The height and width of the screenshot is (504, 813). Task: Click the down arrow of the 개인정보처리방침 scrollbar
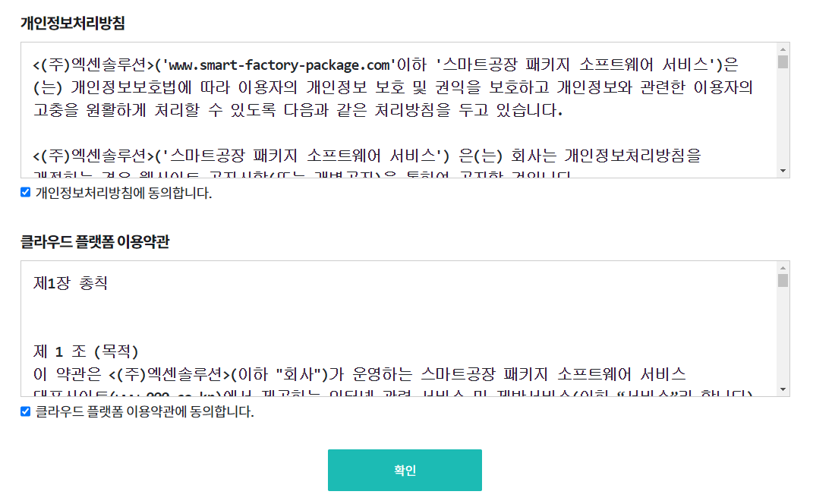[783, 171]
